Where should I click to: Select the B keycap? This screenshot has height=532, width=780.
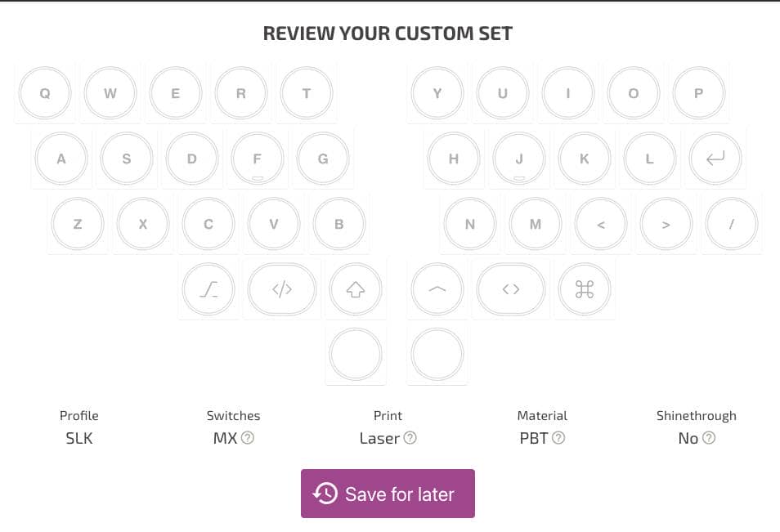click(x=339, y=224)
